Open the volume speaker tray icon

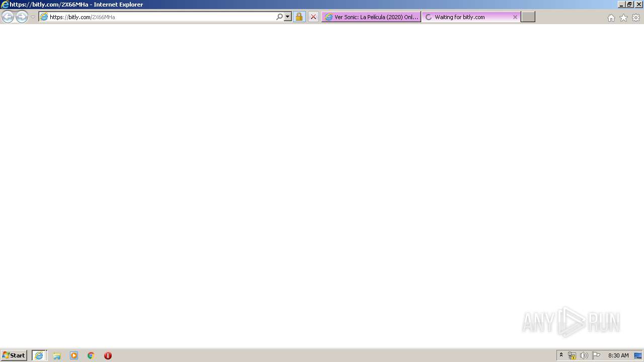tap(584, 355)
